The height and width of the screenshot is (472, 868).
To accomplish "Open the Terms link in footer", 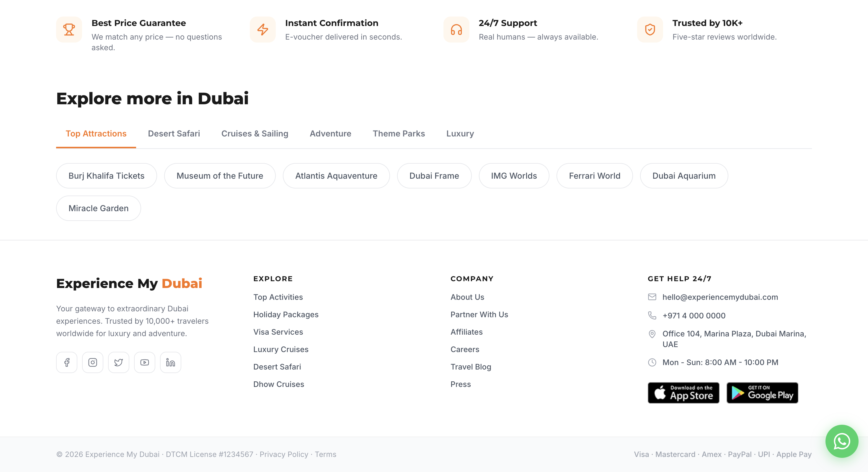I will click(325, 455).
